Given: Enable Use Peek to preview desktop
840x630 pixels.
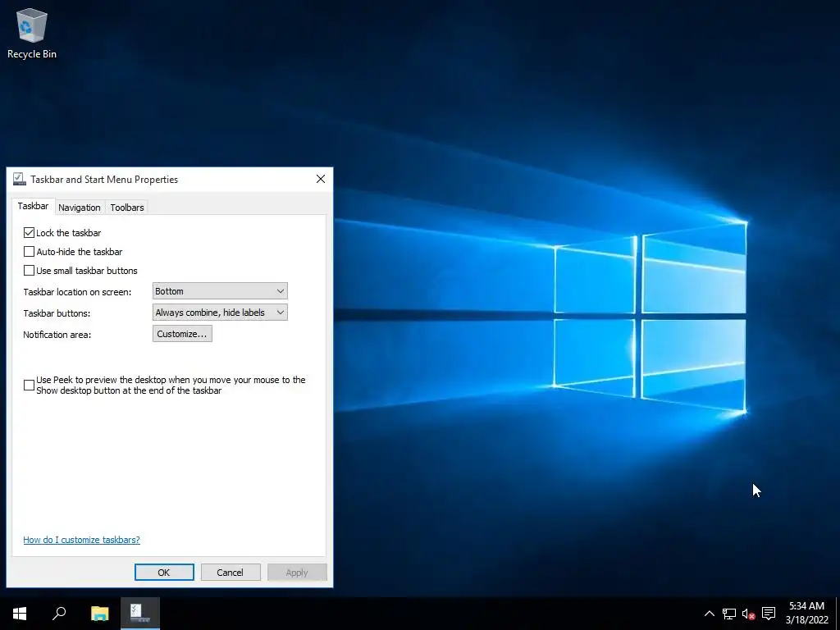Looking at the screenshot, I should coord(29,386).
